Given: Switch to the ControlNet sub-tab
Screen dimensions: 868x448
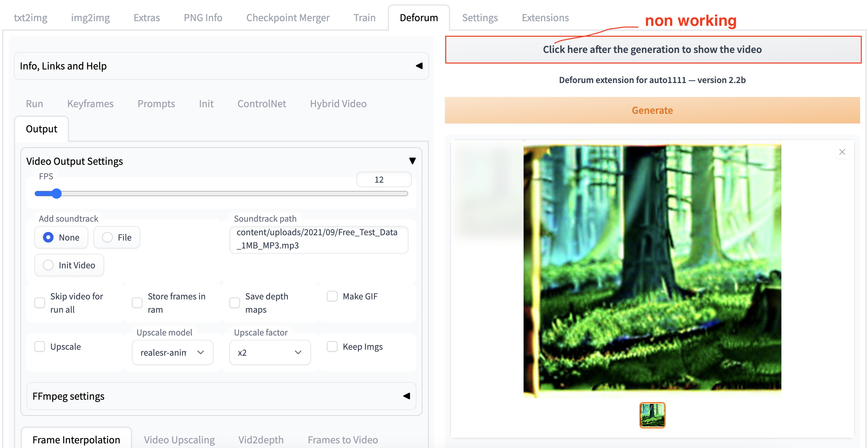Looking at the screenshot, I should pos(261,104).
